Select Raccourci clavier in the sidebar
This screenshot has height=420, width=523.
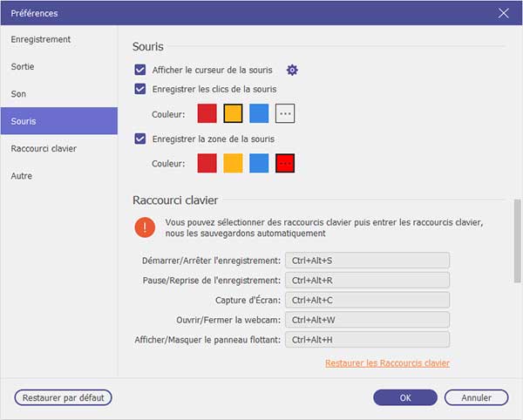(x=44, y=148)
